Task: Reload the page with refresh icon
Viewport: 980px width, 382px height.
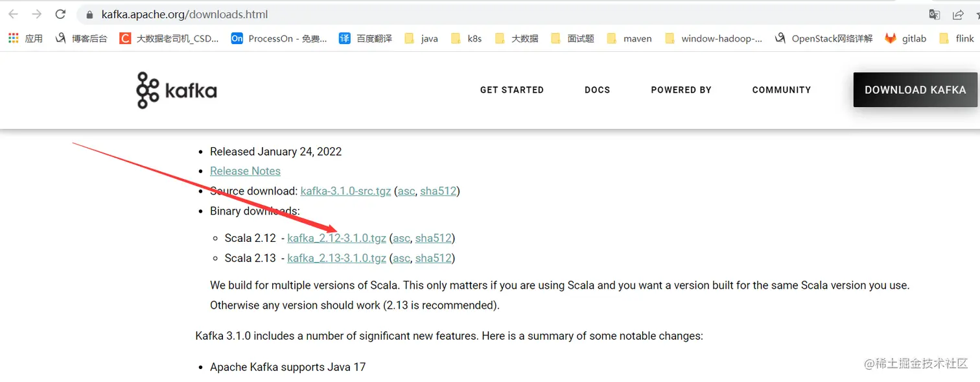Action: [x=60, y=14]
